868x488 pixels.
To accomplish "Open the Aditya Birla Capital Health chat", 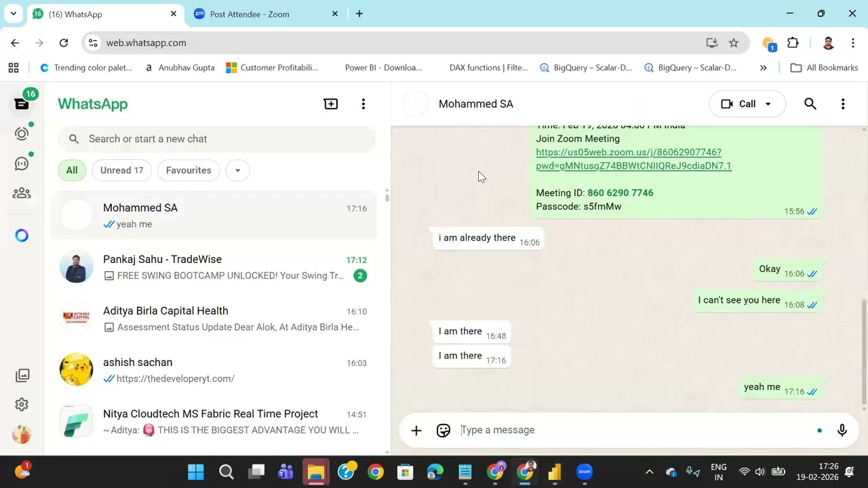I will coord(214,319).
